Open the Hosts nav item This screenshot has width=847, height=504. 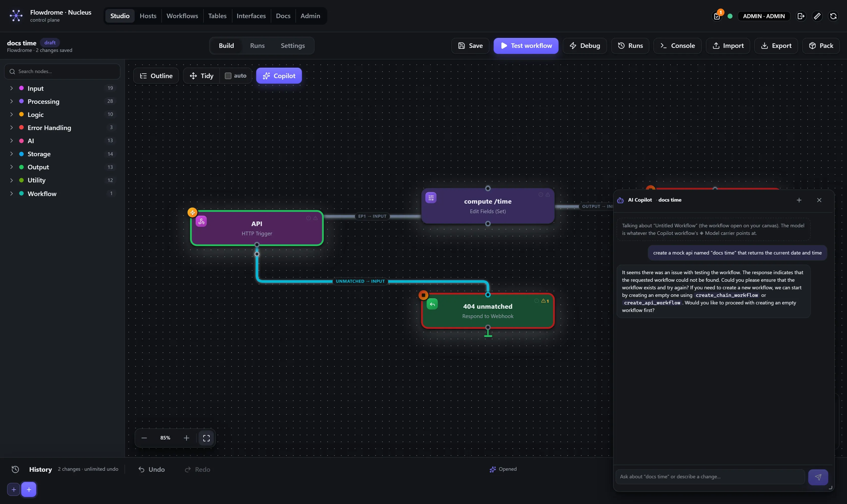tap(148, 16)
